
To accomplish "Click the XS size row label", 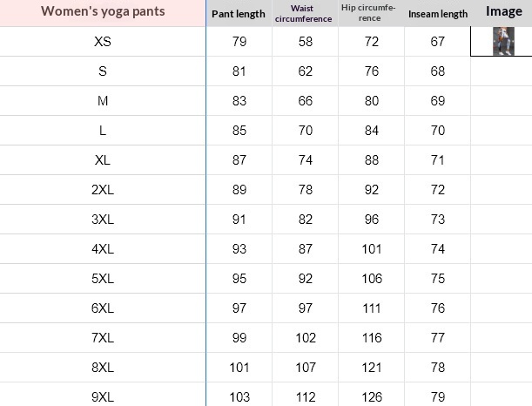I will pos(103,42).
